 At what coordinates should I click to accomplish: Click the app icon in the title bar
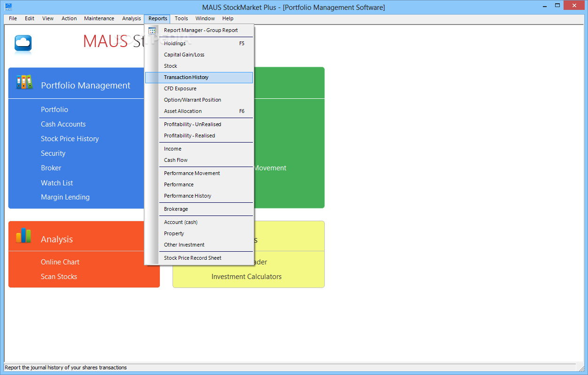[8, 7]
